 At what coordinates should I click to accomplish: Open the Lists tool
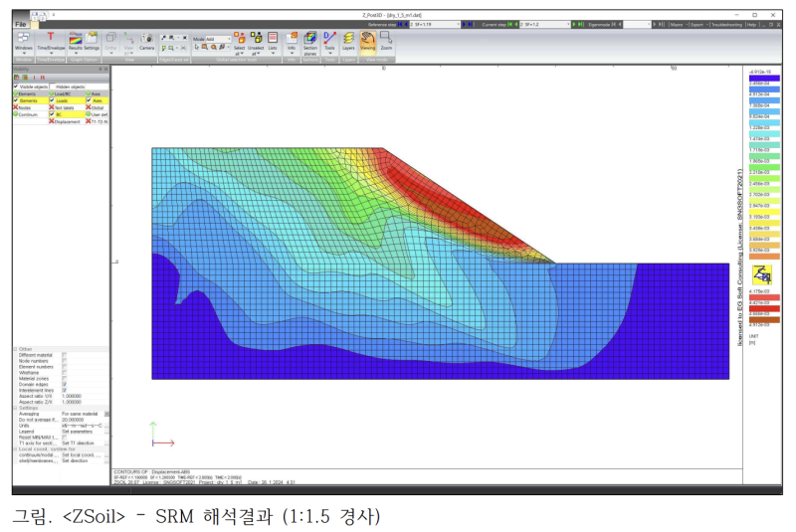coord(273,42)
